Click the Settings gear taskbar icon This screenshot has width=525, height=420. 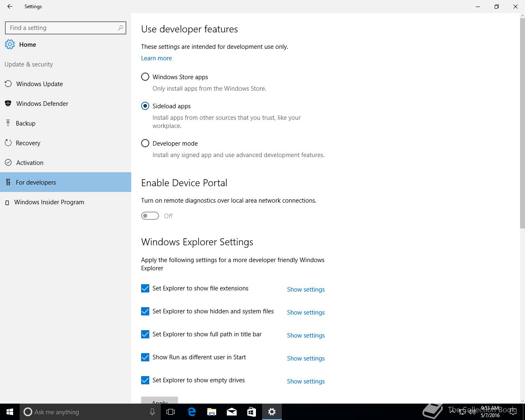pyautogui.click(x=272, y=412)
